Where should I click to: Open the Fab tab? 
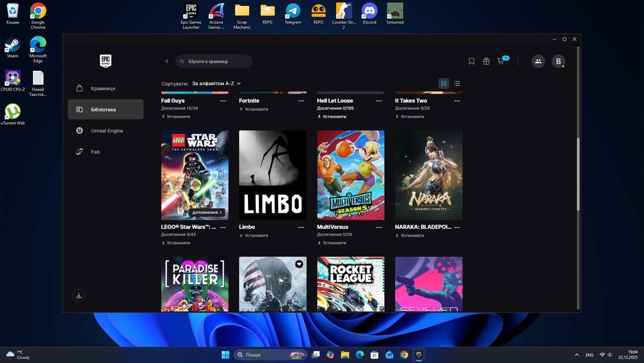click(x=106, y=152)
